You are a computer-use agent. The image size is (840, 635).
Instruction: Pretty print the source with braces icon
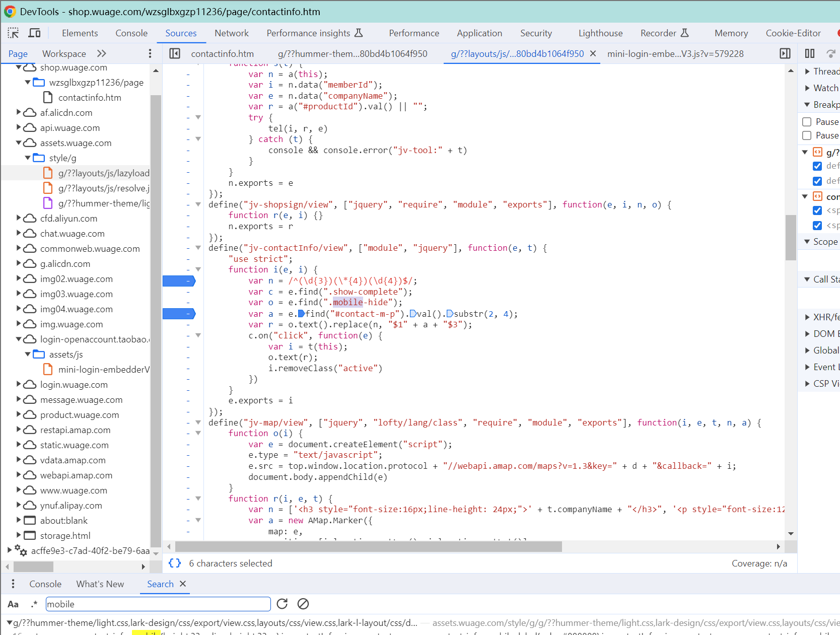pos(175,563)
